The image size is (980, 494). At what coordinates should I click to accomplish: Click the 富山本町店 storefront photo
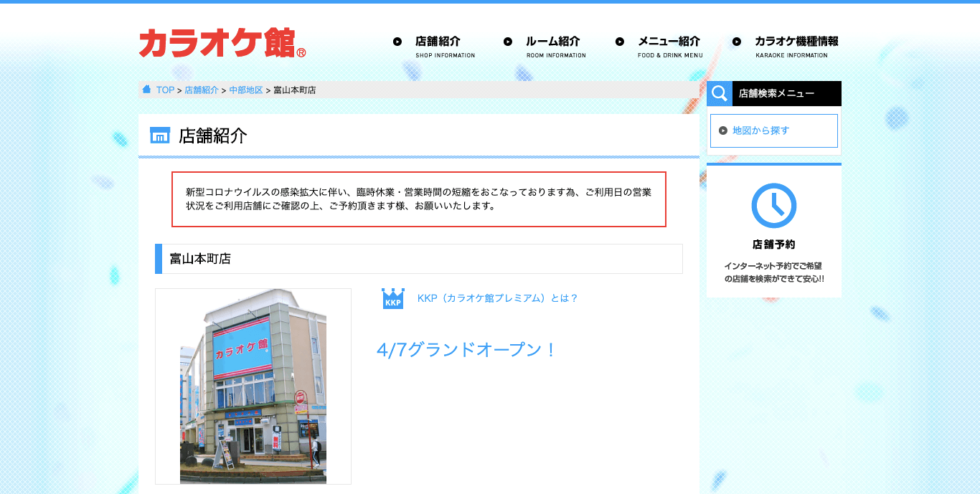pos(253,386)
